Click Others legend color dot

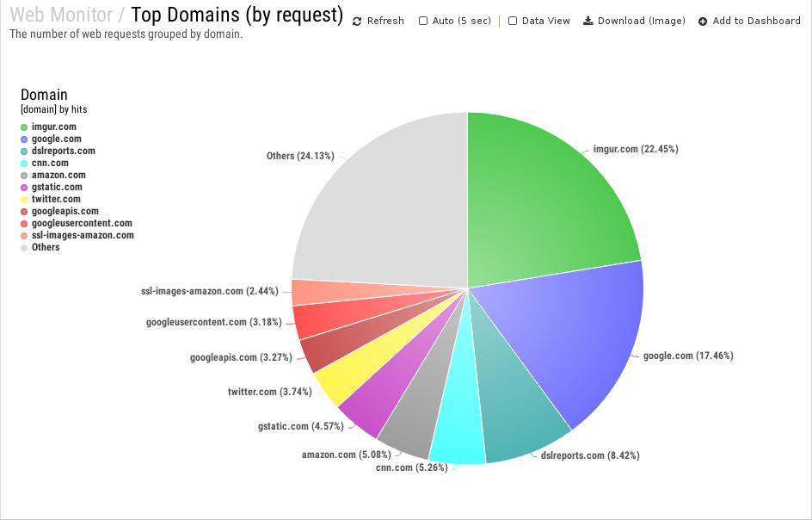tap(24, 247)
